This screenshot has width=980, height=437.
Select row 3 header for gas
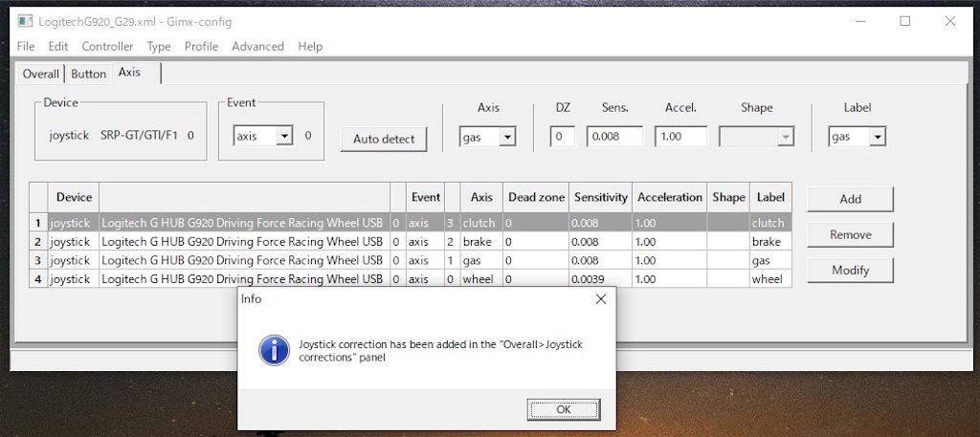38,260
